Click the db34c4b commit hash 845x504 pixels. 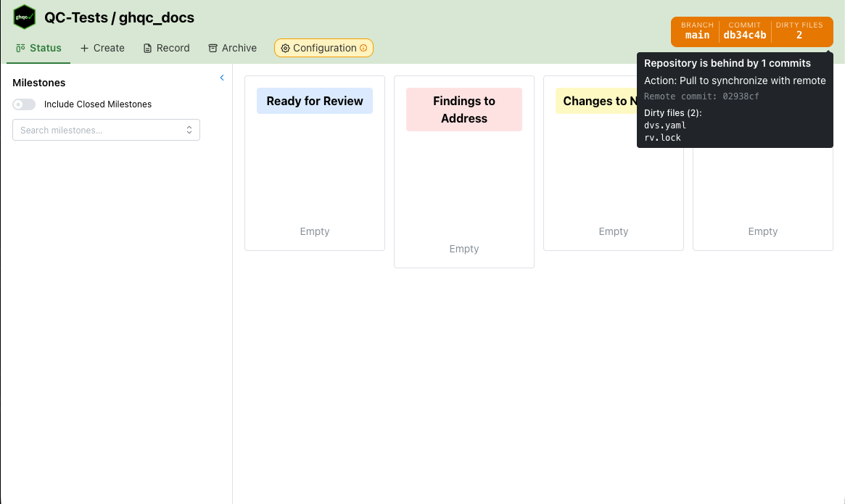pos(744,31)
